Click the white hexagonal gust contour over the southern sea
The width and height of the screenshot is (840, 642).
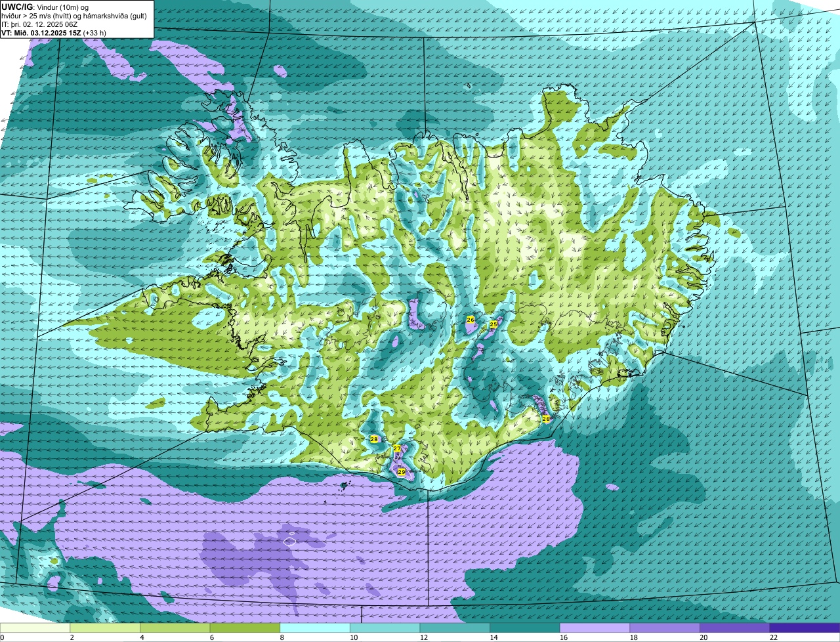click(x=290, y=542)
